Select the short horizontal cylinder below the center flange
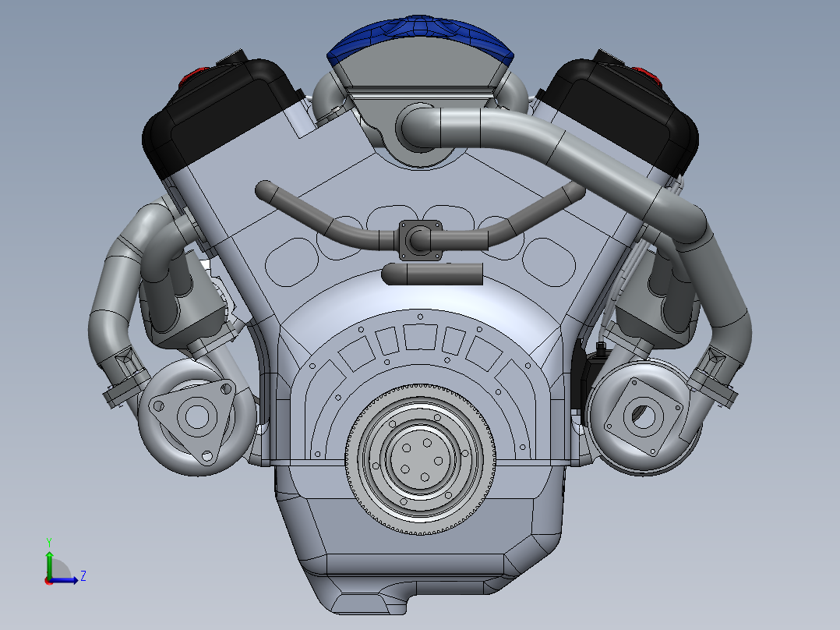The width and height of the screenshot is (840, 630). (432, 274)
